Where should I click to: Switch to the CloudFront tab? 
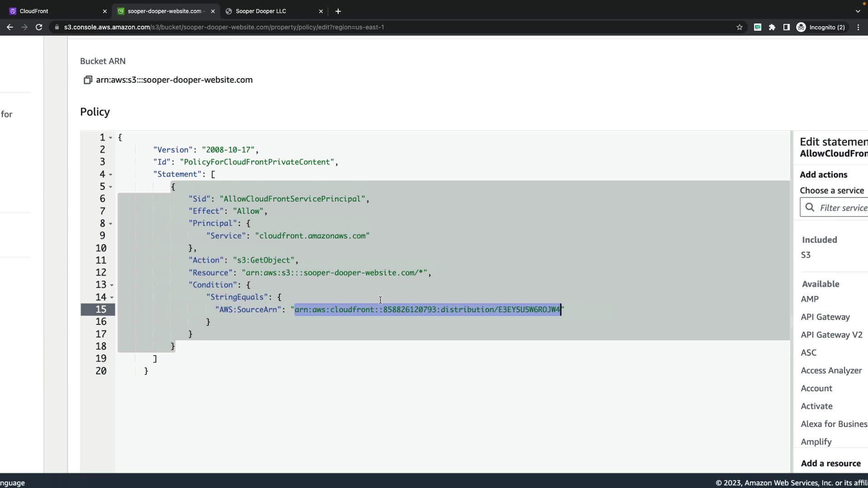coord(54,11)
